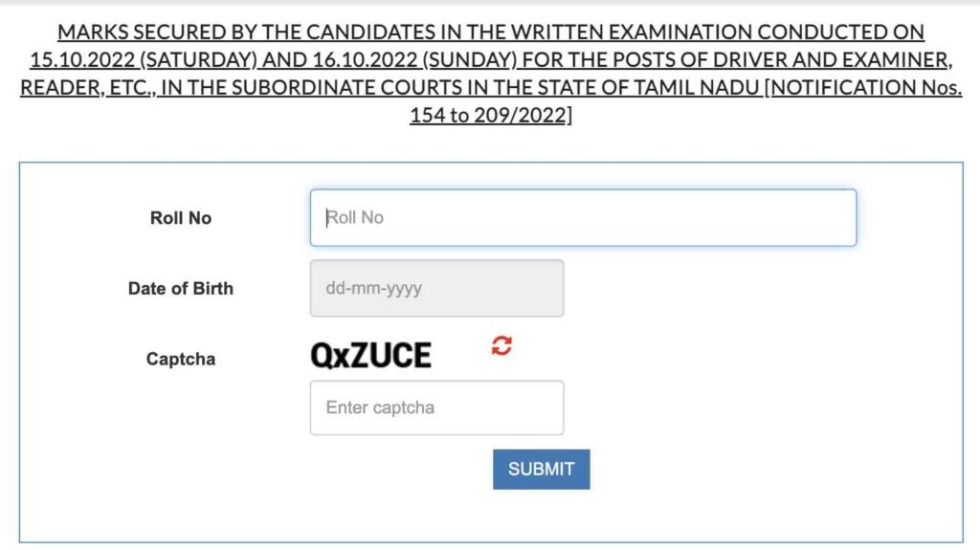Screen dimensions: 980x550
Task: Click the QxZUCE captcha image
Action: point(370,356)
